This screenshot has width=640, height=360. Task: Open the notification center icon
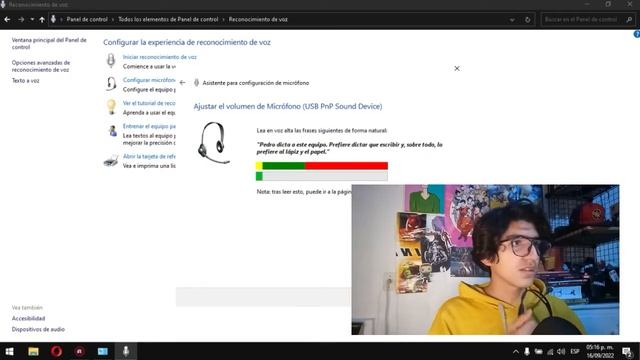(627, 351)
